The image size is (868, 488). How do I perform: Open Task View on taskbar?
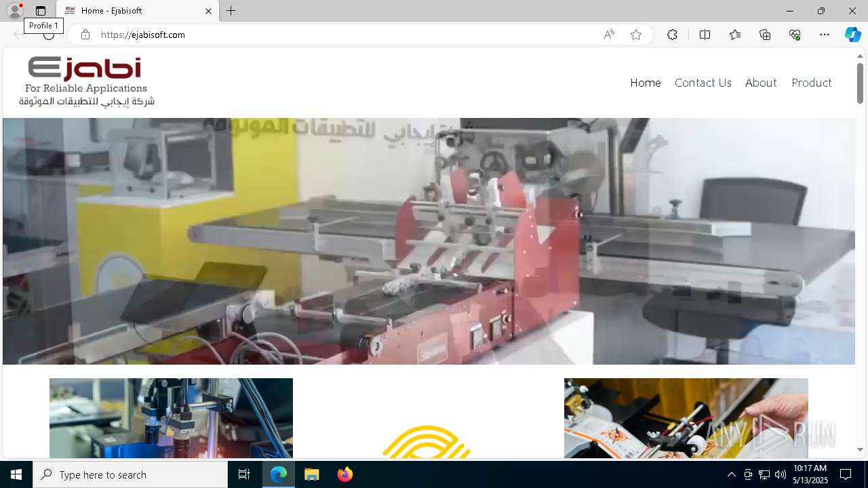coord(244,474)
